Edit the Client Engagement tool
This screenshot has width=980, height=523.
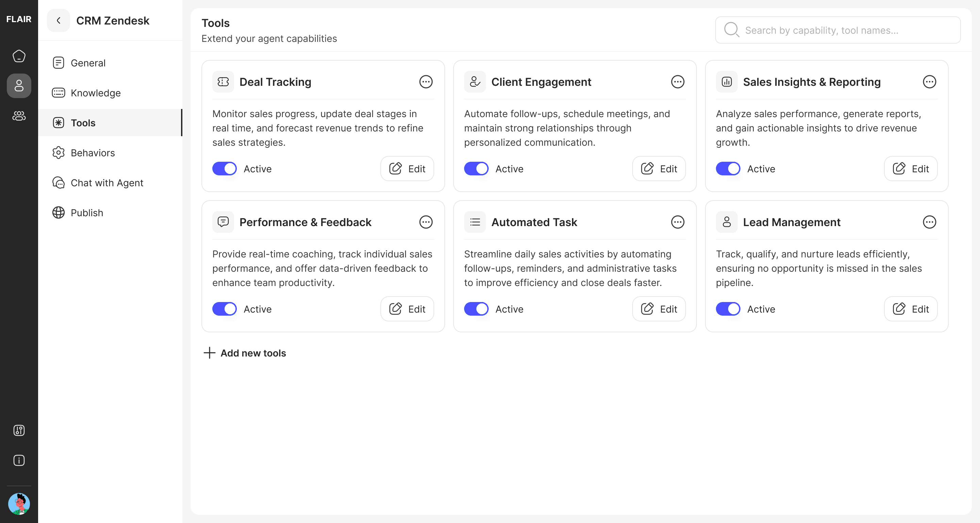(x=658, y=169)
